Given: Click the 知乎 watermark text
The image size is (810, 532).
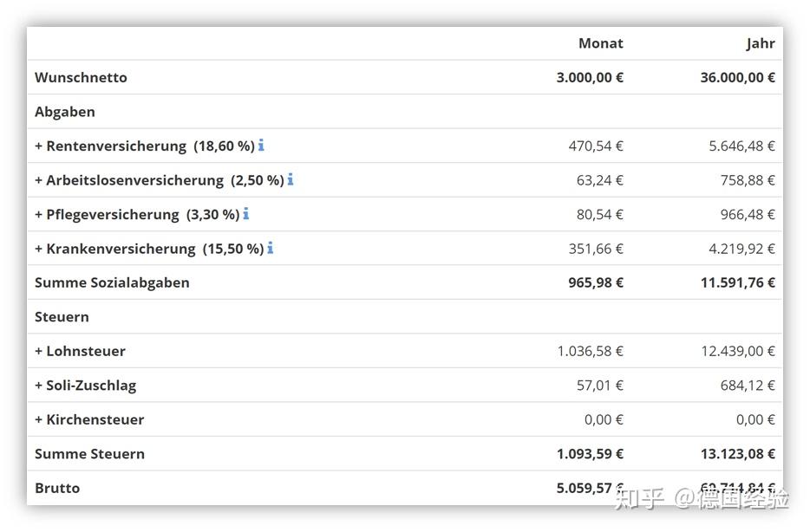Looking at the screenshot, I should click(640, 499).
